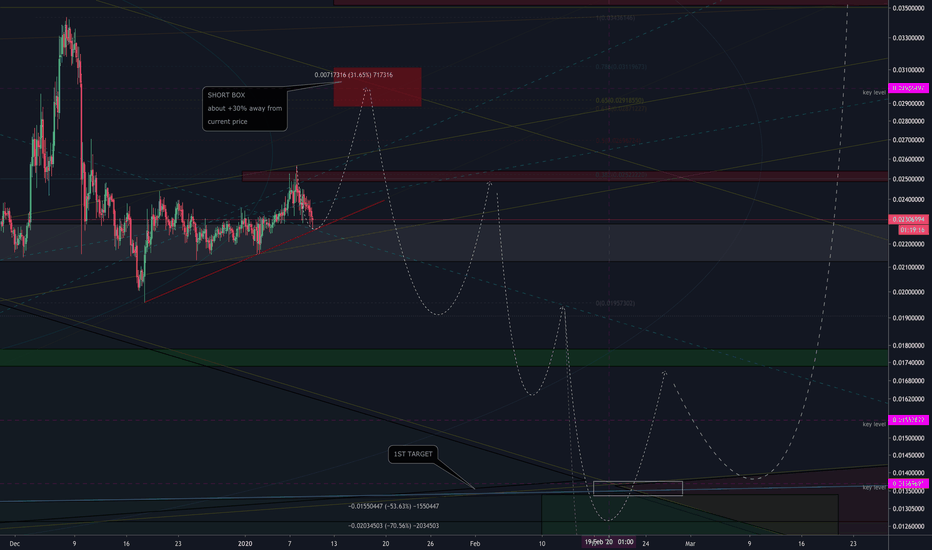
Task: Click the 0.02600000 price axis label
Action: (x=908, y=159)
